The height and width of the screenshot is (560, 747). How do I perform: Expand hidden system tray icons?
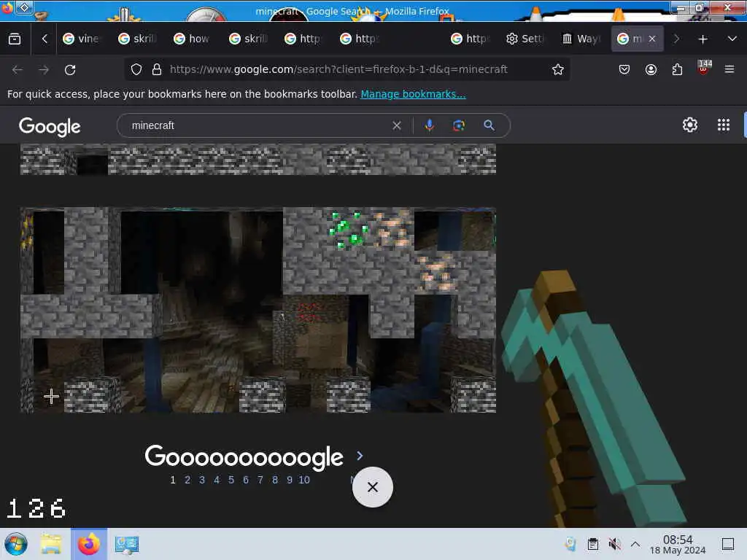(635, 544)
